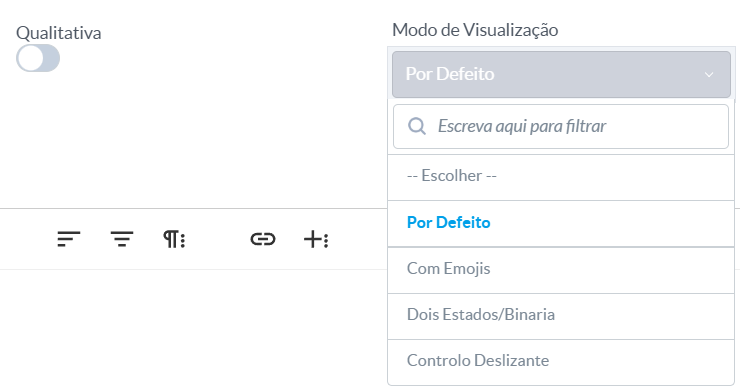Image resolution: width=740 pixels, height=388 pixels.
Task: Click the plus insert more icon
Action: click(x=316, y=239)
